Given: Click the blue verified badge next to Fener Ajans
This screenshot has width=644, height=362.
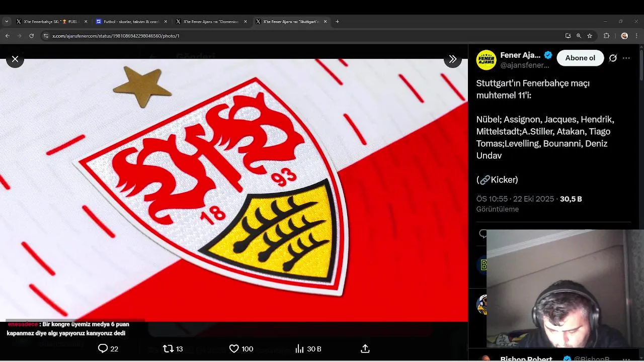Looking at the screenshot, I should pyautogui.click(x=548, y=55).
